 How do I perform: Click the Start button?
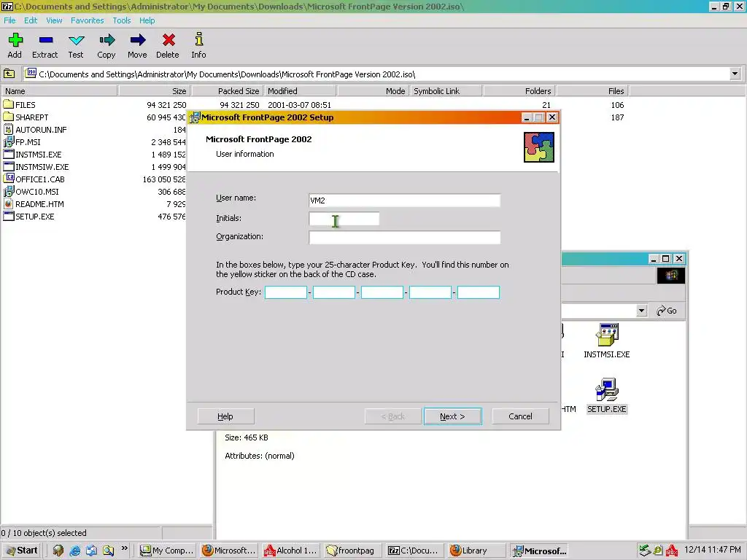(21, 551)
